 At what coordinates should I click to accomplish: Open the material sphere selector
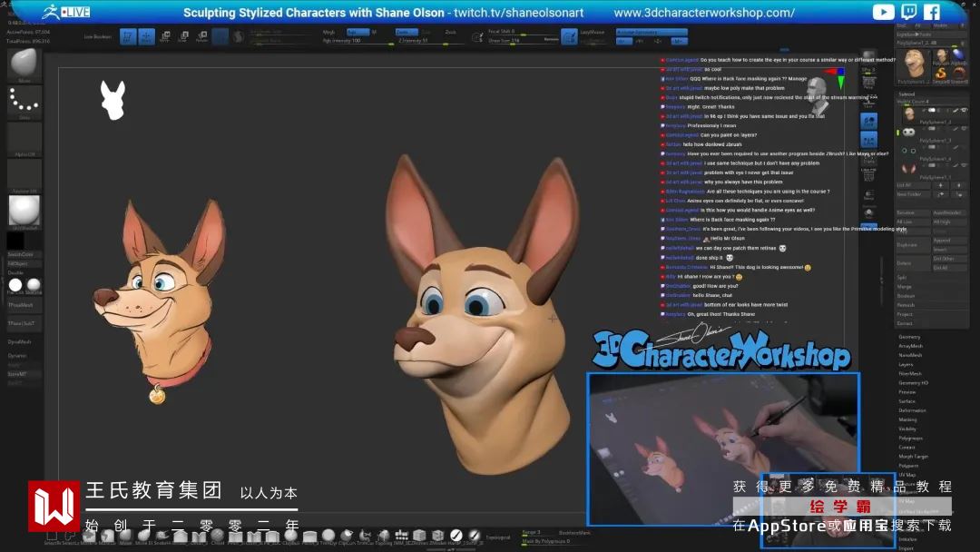pyautogui.click(x=24, y=212)
